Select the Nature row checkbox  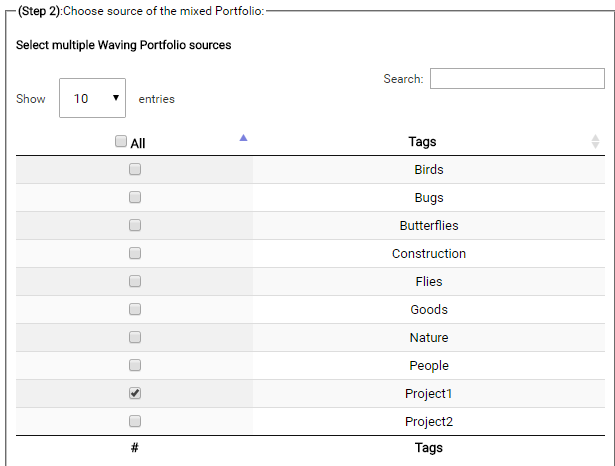pos(135,337)
